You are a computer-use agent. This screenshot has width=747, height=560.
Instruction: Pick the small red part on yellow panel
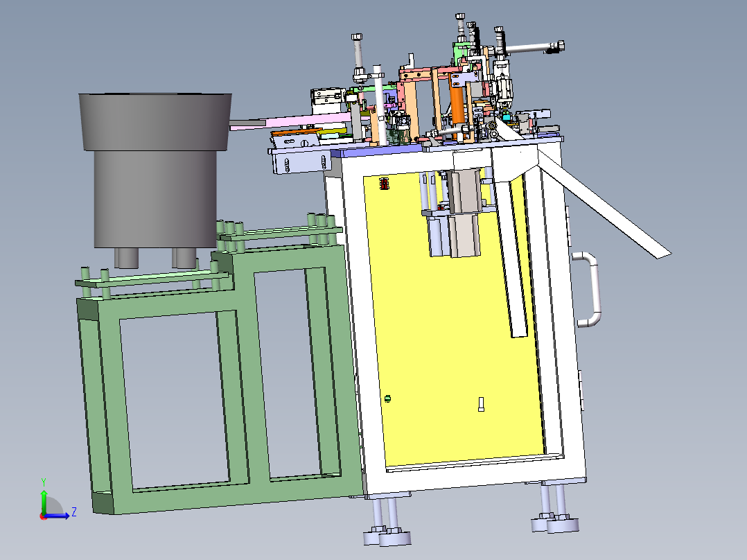pyautogui.click(x=385, y=184)
